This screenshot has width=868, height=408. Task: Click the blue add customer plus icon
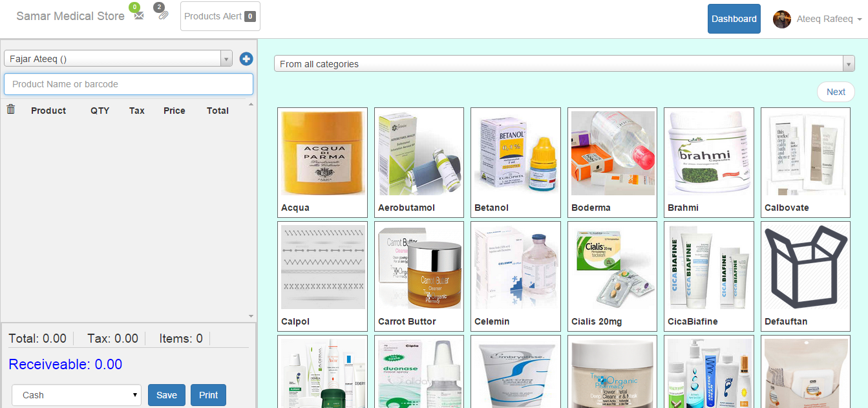246,59
